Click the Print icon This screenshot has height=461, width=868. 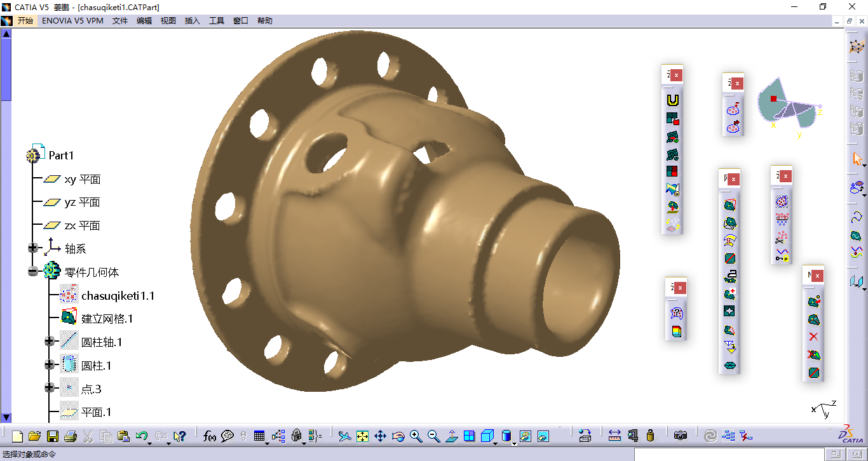tap(71, 436)
